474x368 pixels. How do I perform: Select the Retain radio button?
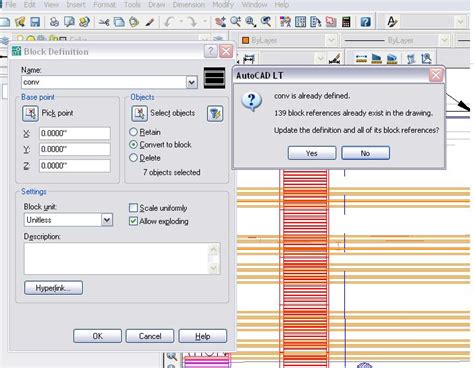pyautogui.click(x=133, y=132)
